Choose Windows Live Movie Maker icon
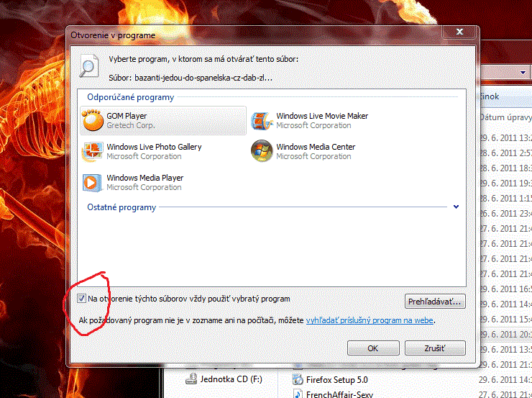Screen dimensions: 532x398 (x=262, y=121)
